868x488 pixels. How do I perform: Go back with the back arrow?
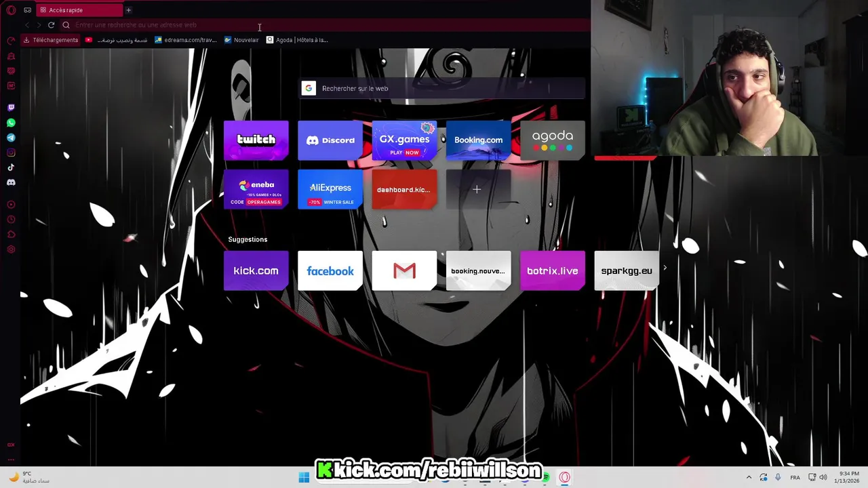click(x=27, y=25)
